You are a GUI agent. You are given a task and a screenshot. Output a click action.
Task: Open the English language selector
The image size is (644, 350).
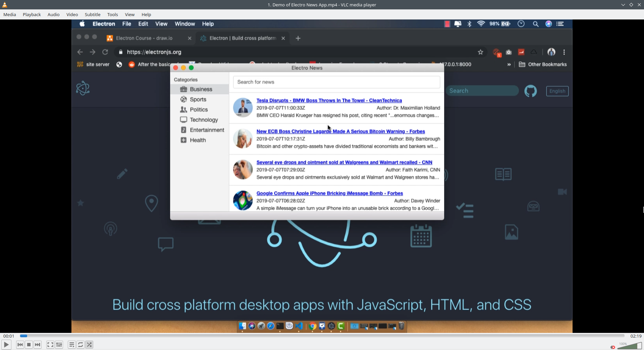point(557,91)
